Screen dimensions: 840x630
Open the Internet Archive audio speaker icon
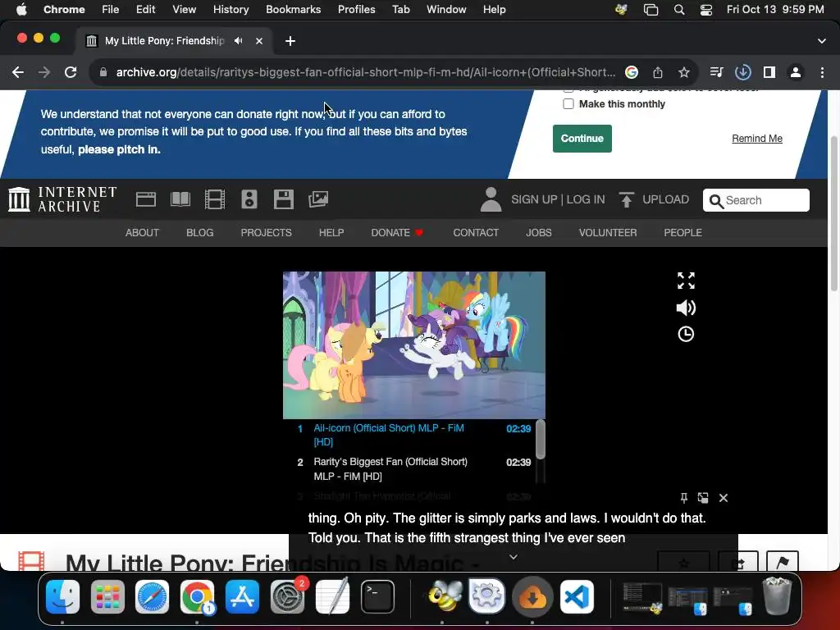249,199
